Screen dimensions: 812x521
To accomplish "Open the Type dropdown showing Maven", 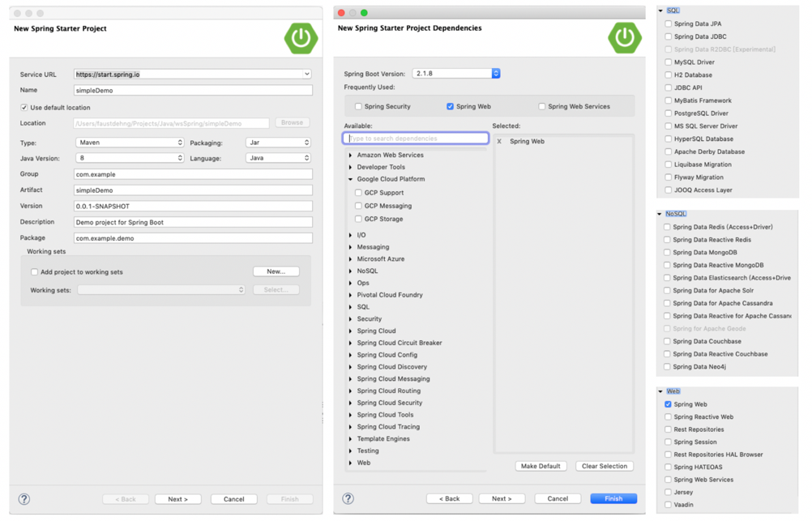I will click(x=130, y=143).
